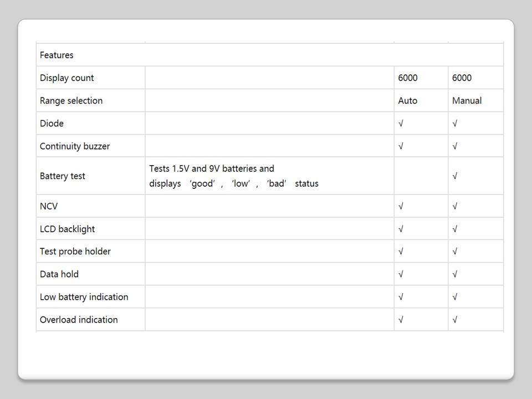Click the Manual range selection cell

point(467,100)
